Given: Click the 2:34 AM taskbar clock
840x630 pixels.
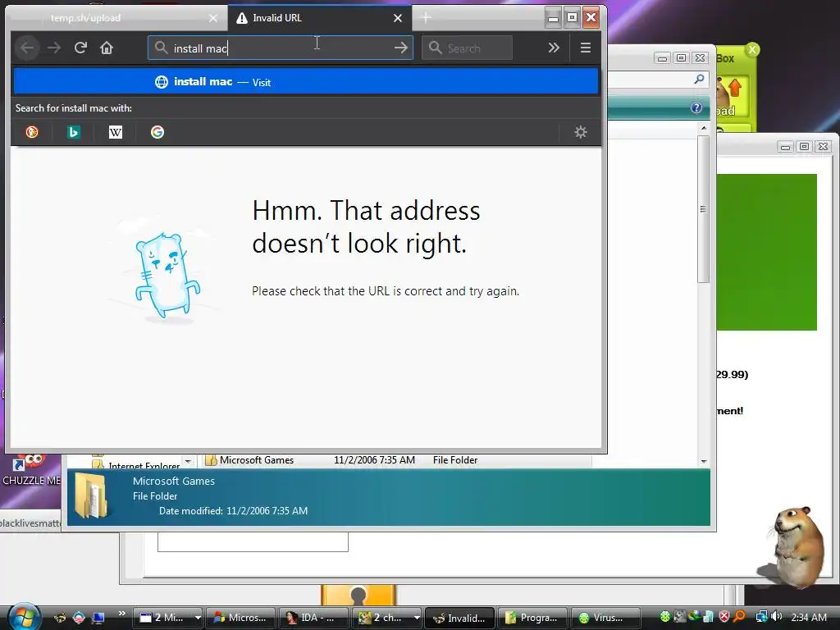Looking at the screenshot, I should pos(808,617).
